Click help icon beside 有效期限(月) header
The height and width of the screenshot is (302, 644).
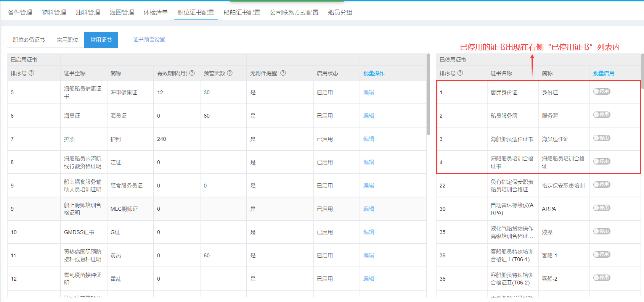pyautogui.click(x=192, y=73)
